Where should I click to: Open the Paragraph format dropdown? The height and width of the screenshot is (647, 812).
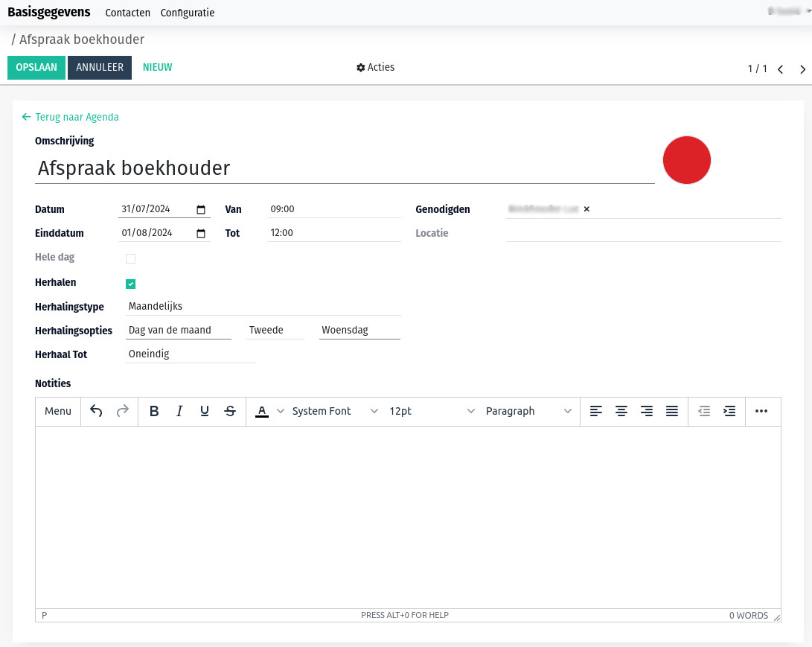click(x=528, y=411)
